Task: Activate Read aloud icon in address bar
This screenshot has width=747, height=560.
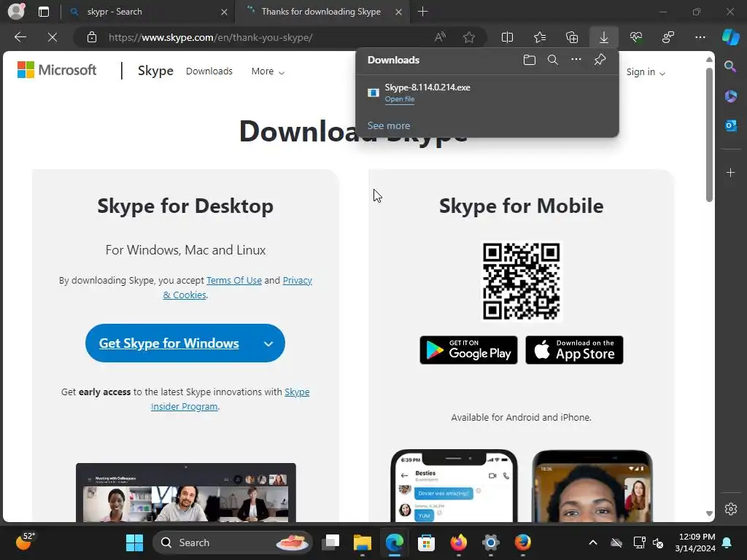Action: (x=440, y=37)
